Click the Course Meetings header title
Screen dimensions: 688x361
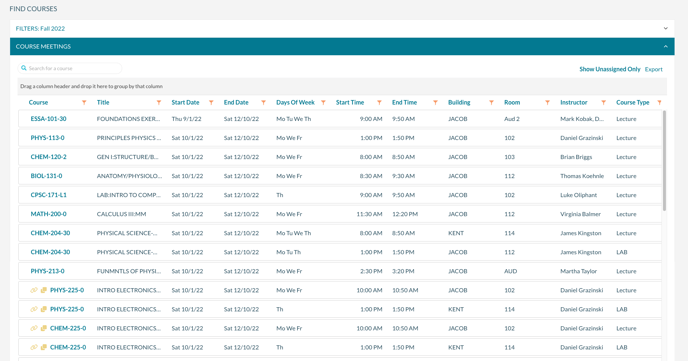[43, 46]
